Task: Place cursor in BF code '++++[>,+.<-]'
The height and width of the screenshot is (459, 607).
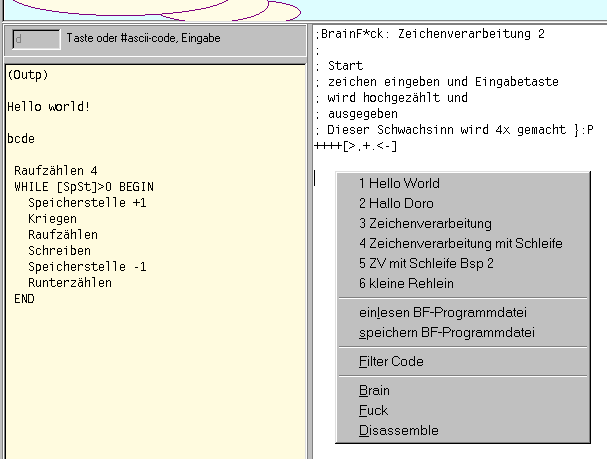Action: (x=356, y=146)
